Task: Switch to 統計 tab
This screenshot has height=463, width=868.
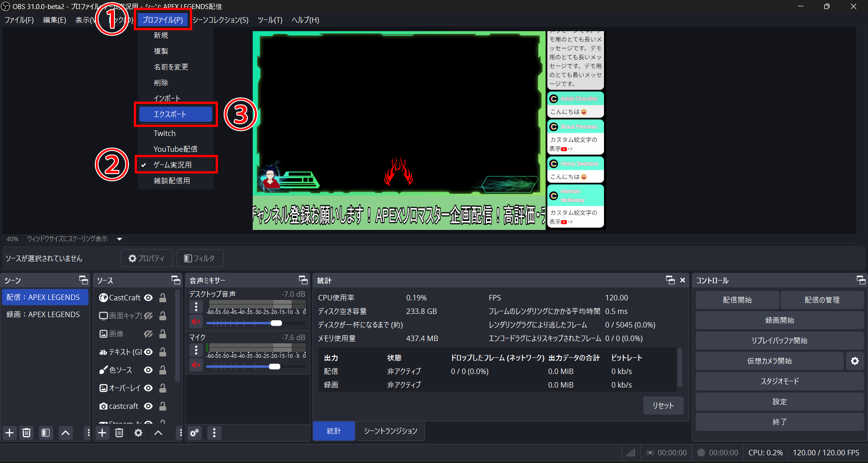Action: coord(334,431)
